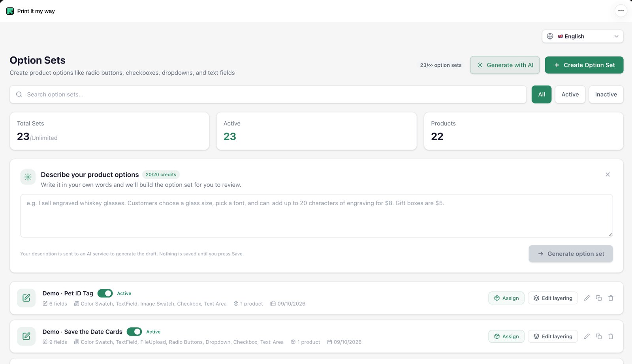Viewport: 632px width, 364px height.
Task: Click the Save the Date Cards square icon
Action: (26, 336)
